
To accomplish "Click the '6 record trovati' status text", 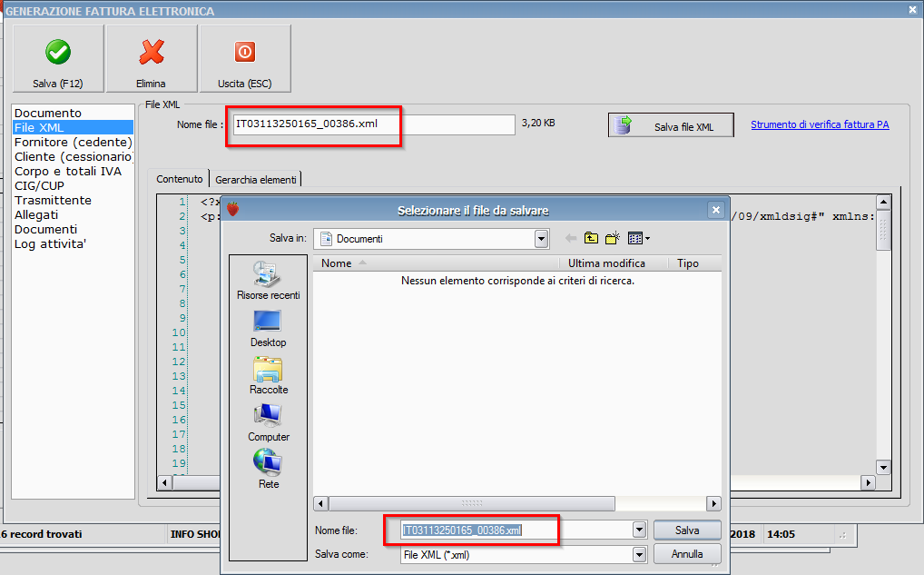I will pos(41,534).
